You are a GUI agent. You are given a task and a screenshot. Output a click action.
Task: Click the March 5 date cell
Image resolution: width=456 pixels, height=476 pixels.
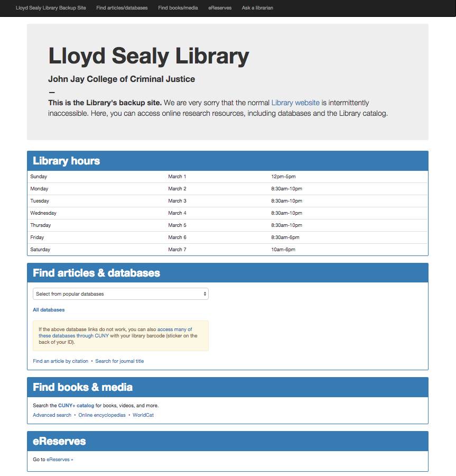[177, 225]
